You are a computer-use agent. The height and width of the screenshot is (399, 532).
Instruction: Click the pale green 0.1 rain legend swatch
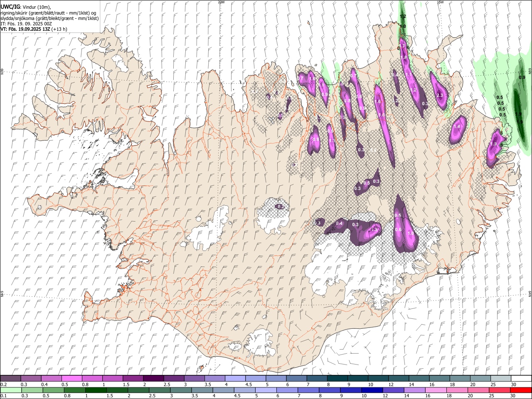(11, 390)
